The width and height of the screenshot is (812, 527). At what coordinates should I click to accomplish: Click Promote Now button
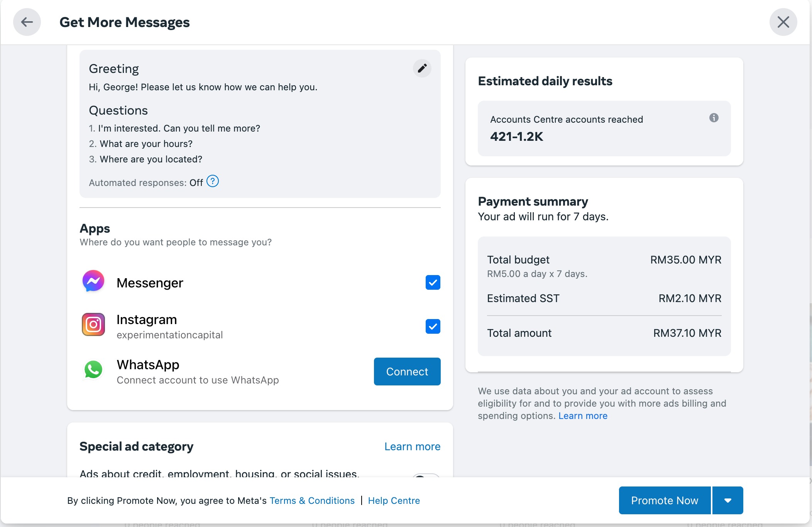pyautogui.click(x=664, y=500)
